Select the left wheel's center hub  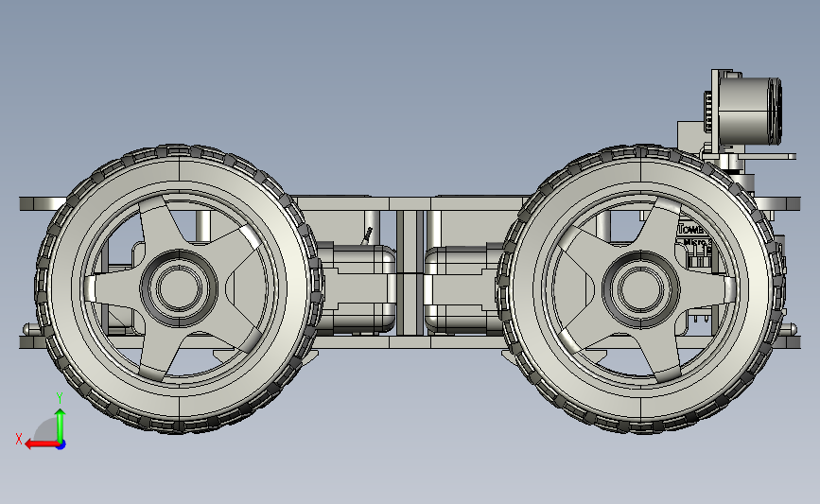click(179, 288)
